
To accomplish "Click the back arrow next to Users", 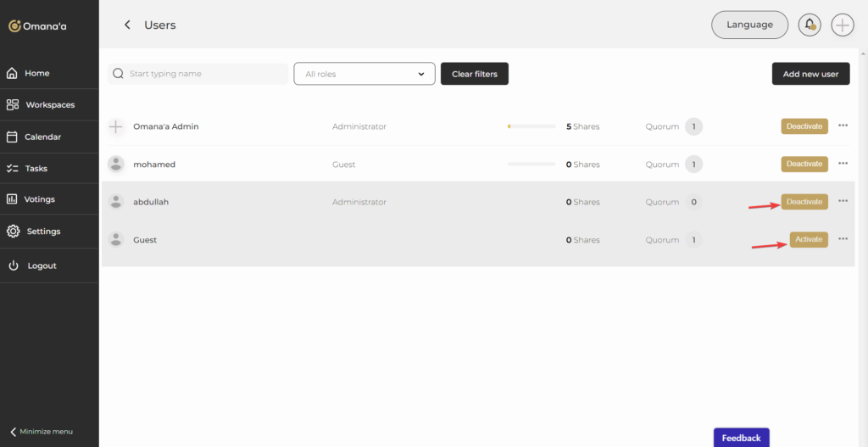I will [127, 25].
